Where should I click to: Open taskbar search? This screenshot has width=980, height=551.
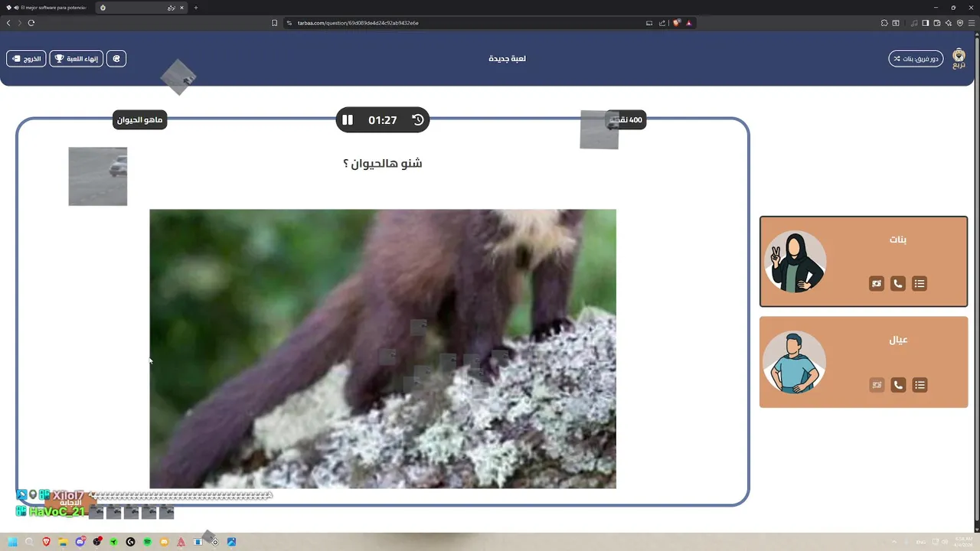[29, 542]
